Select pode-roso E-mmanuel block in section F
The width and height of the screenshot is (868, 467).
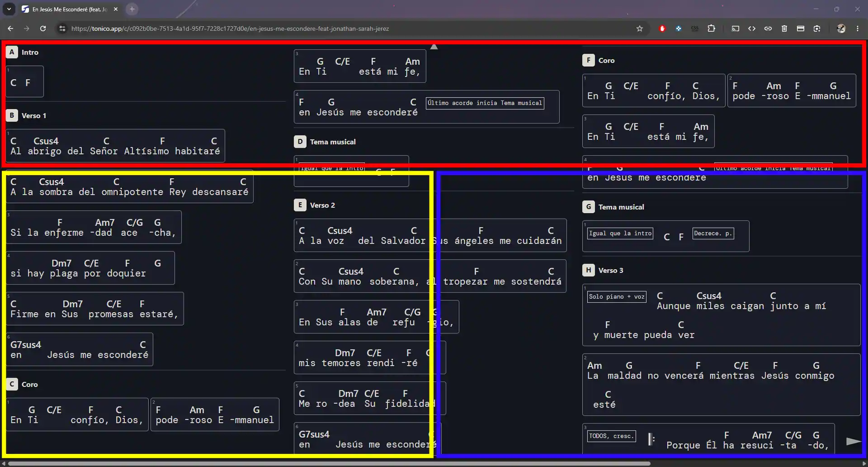[x=792, y=91]
